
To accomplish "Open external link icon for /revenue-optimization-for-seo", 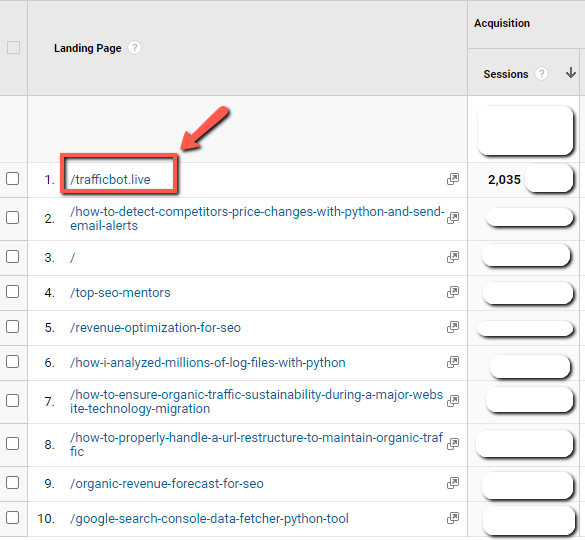I will (453, 327).
